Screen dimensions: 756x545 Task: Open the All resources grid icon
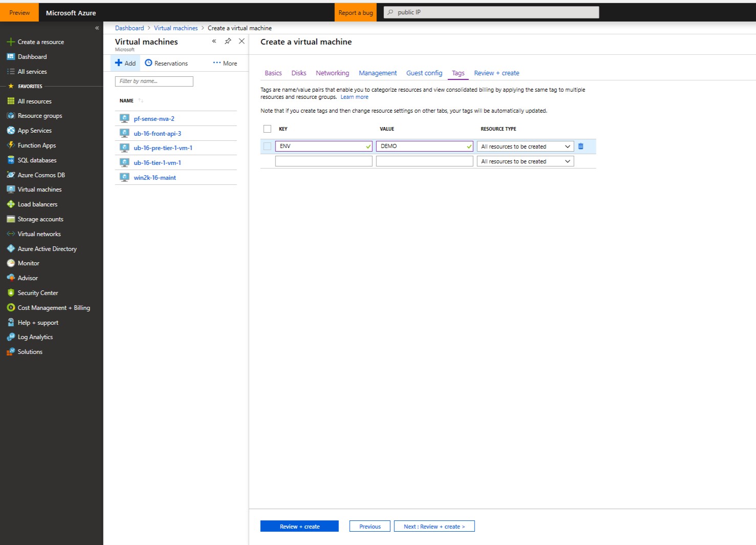pyautogui.click(x=11, y=101)
